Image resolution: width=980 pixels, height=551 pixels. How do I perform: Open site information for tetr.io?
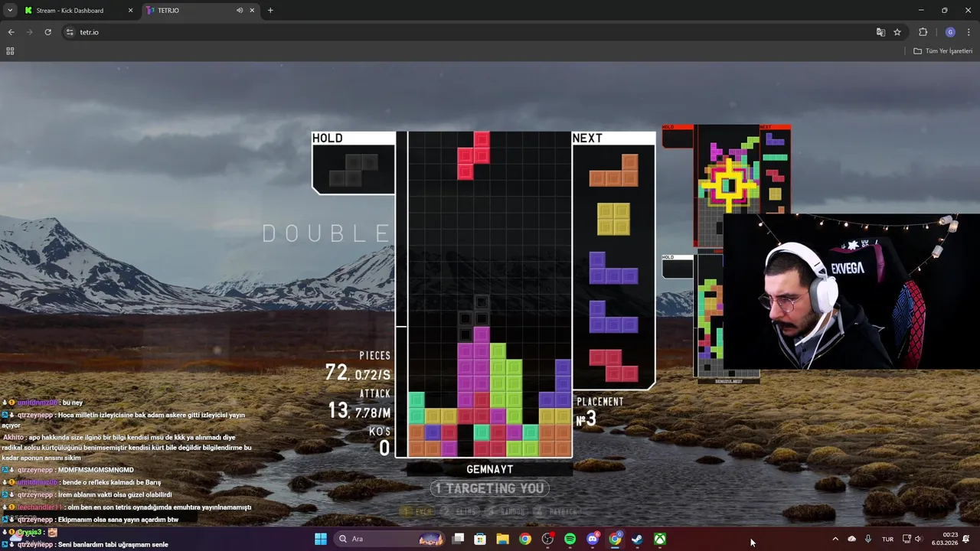(70, 32)
